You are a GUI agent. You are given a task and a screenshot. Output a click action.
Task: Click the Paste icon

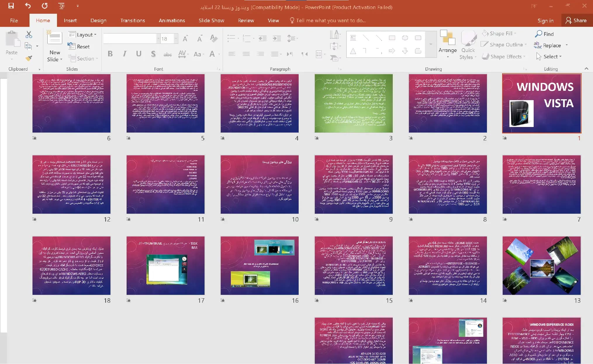coord(13,39)
